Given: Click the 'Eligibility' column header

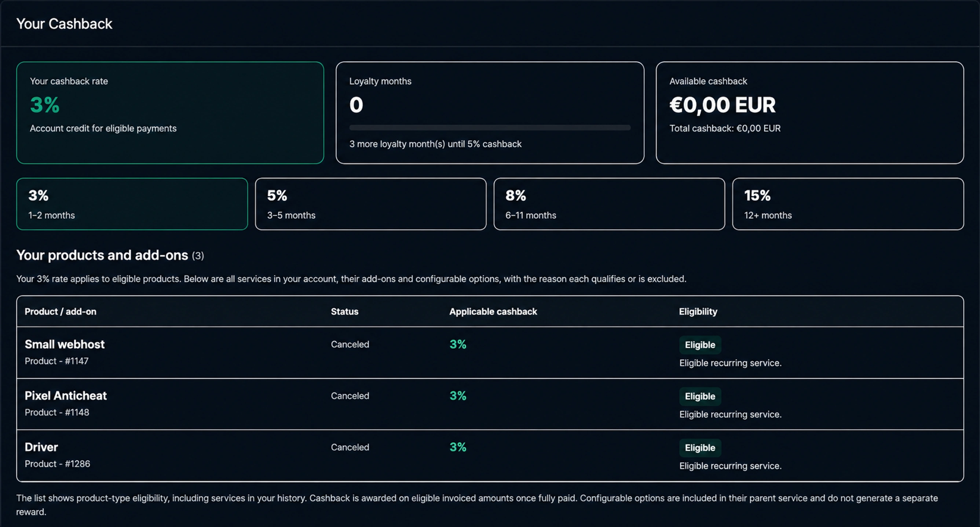Looking at the screenshot, I should point(698,312).
